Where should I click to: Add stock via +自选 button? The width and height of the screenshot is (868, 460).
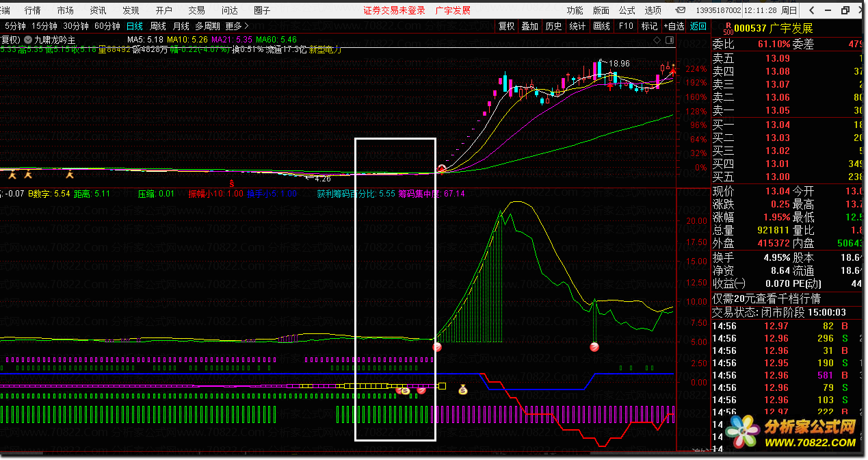[x=674, y=26]
